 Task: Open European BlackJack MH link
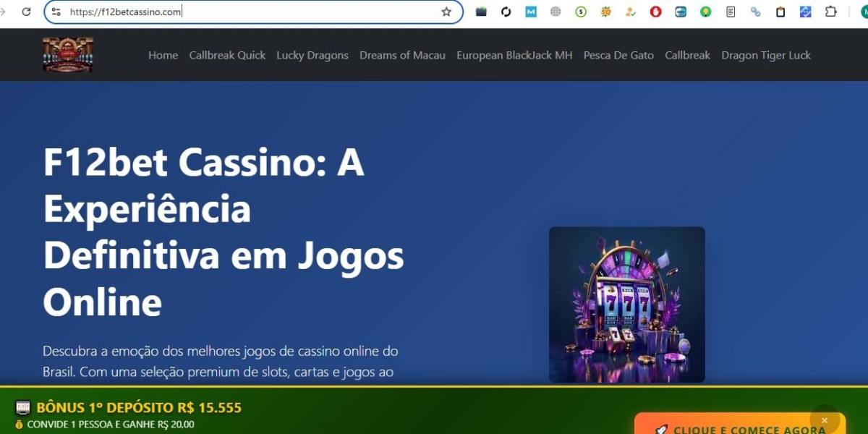point(514,55)
